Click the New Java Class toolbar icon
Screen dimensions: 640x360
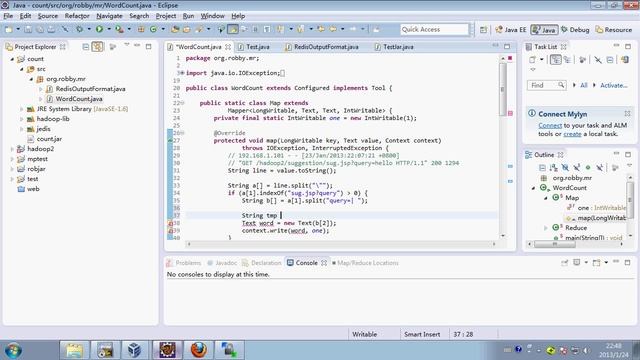(x=153, y=29)
